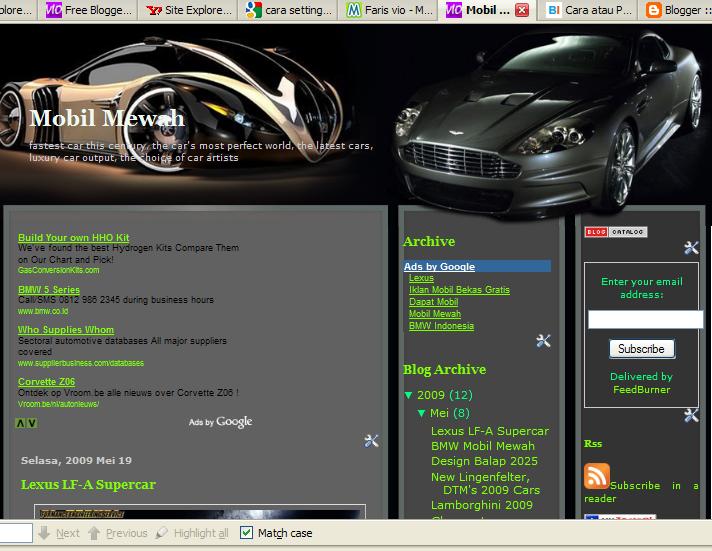Click the Next find arrow
712x551 pixels.
[59, 533]
